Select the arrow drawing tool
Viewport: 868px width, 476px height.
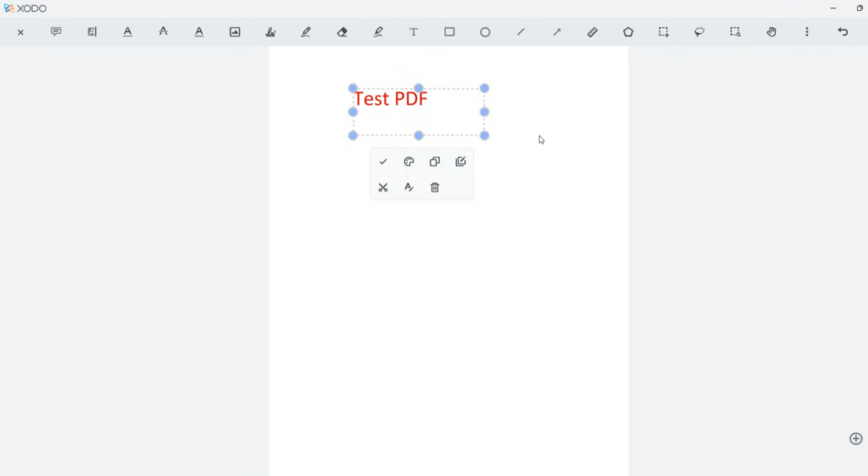(557, 32)
